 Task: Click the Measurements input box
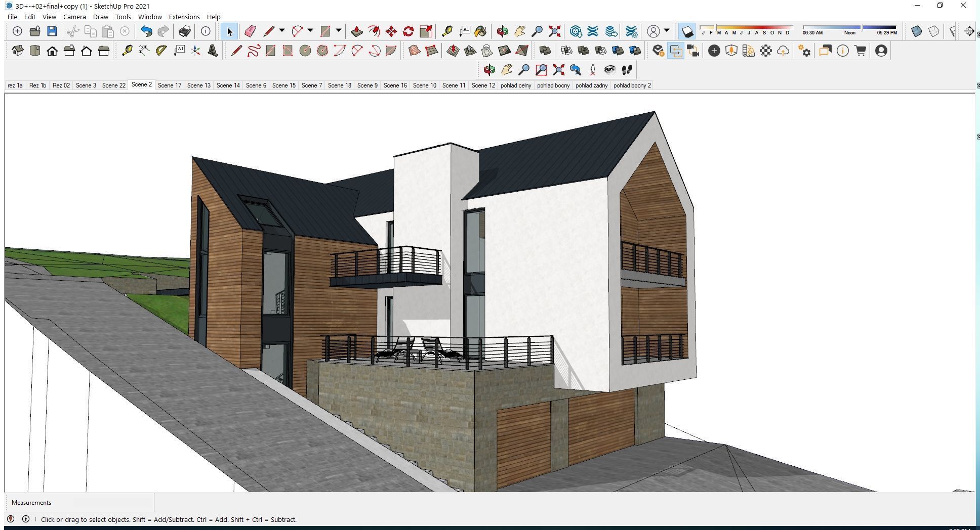80,503
